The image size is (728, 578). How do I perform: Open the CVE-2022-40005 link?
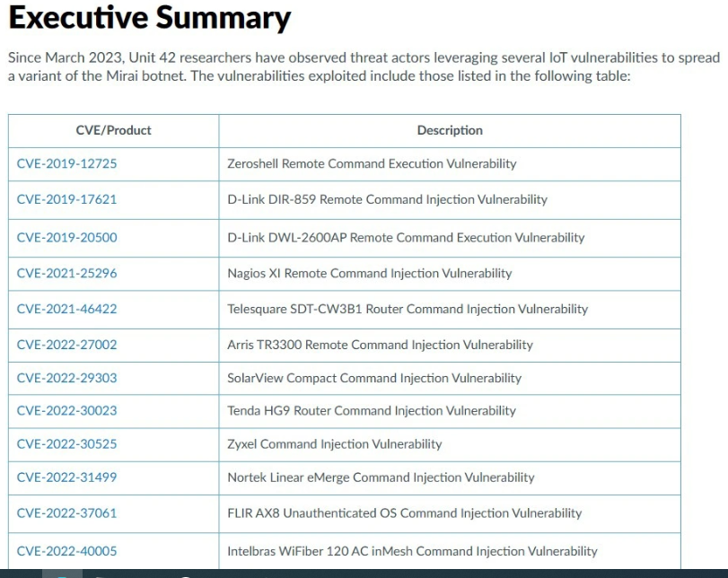[x=66, y=552]
